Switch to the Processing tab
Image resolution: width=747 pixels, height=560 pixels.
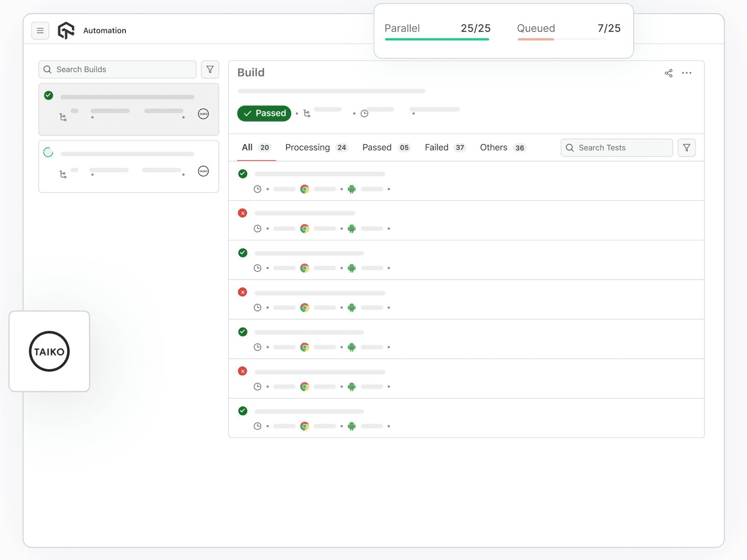click(x=307, y=147)
